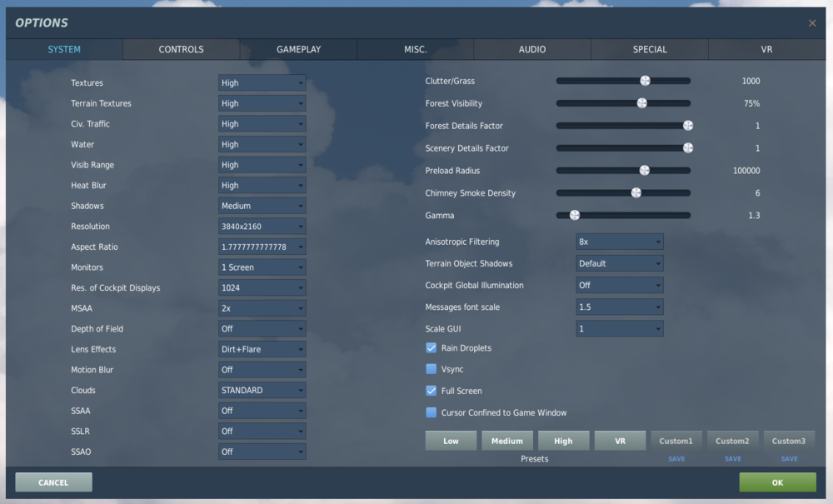Apply the VR graphics preset
The height and width of the screenshot is (504, 833).
620,441
